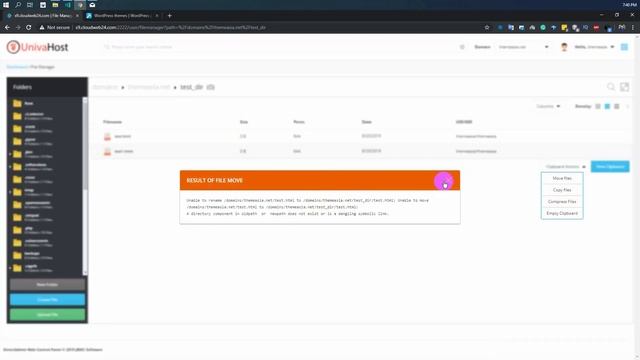Open the Dashboard breadcrumb link
Image resolution: width=640 pixels, height=360 pixels.
tap(17, 67)
